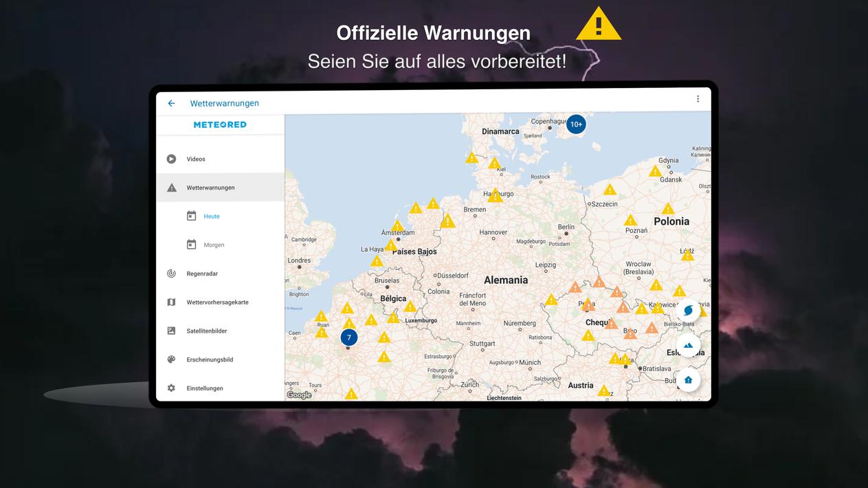Click the Austria map label
This screenshot has height=488, width=868.
tap(581, 386)
